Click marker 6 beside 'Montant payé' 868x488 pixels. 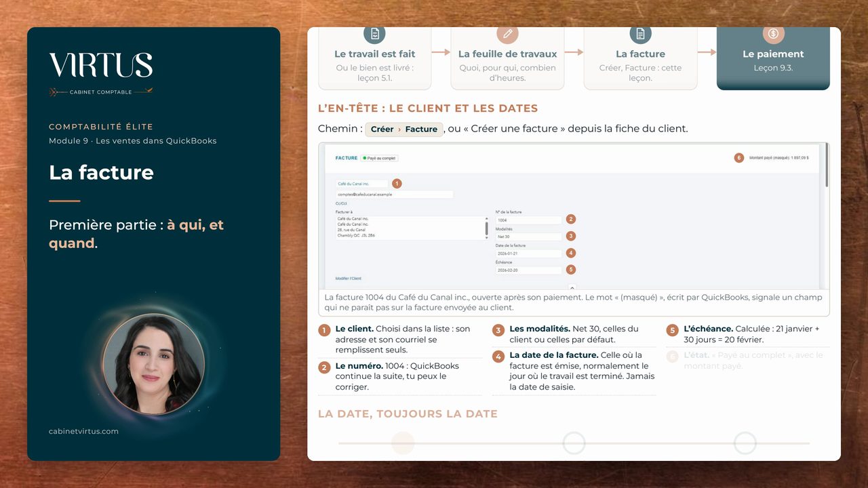(x=739, y=158)
